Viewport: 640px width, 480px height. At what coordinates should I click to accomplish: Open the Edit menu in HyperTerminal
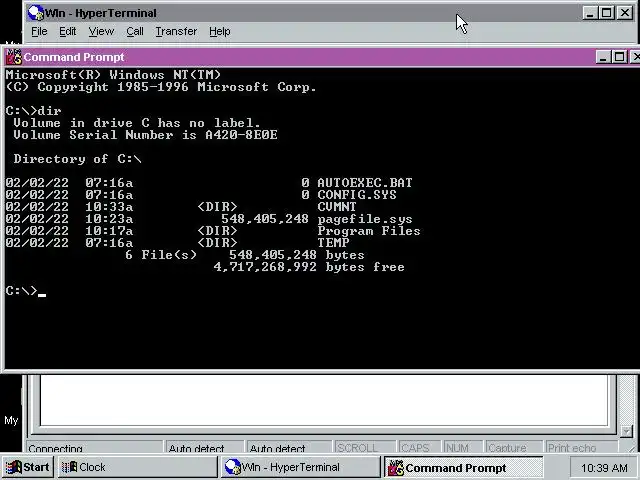(67, 31)
